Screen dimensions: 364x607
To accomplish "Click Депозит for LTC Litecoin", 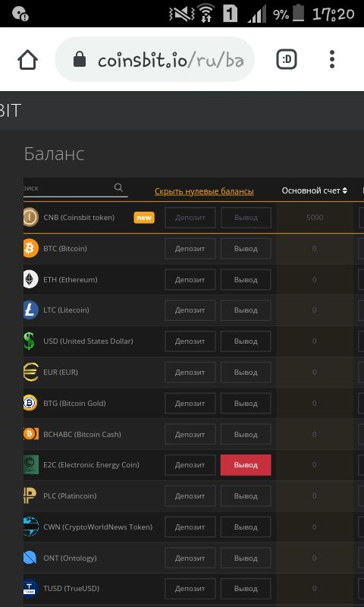I will [190, 310].
